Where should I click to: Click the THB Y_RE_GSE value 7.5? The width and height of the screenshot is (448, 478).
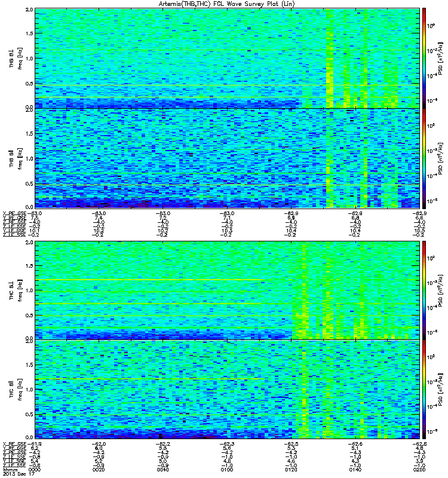click(x=35, y=218)
